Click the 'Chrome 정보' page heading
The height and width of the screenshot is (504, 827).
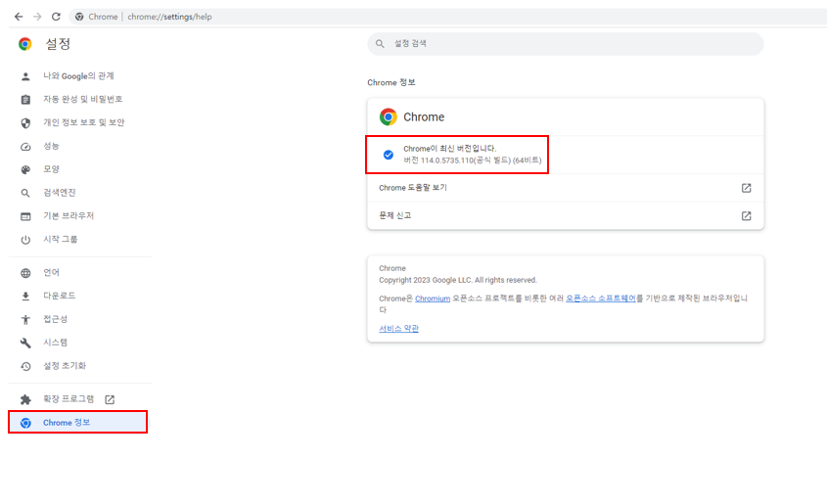(391, 83)
